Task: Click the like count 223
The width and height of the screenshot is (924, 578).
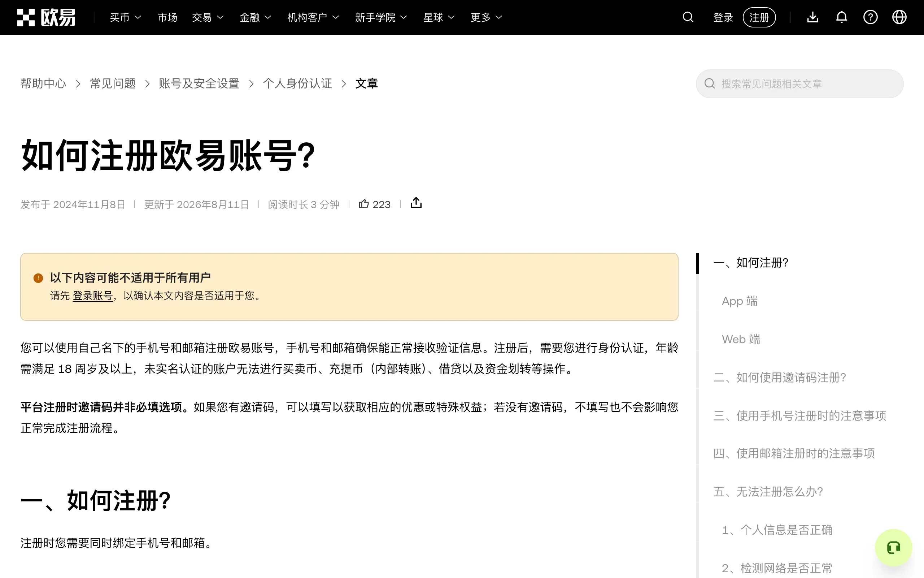Action: (382, 204)
